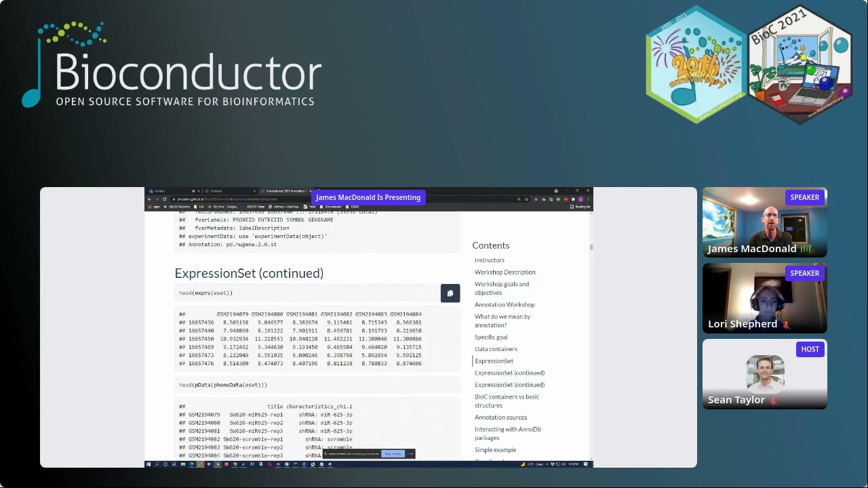Go to Instructors in Contents
This screenshot has height=488, width=868.
490,260
